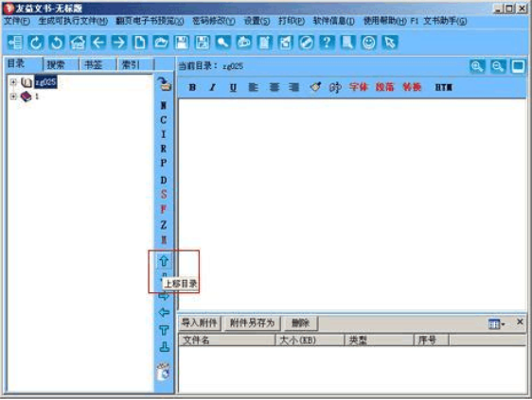Click the P button in vertical toolbar
532x400 pixels.
pyautogui.click(x=164, y=163)
